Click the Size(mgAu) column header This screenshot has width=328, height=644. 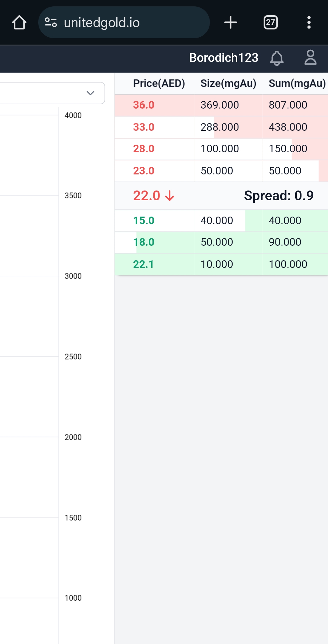(228, 83)
